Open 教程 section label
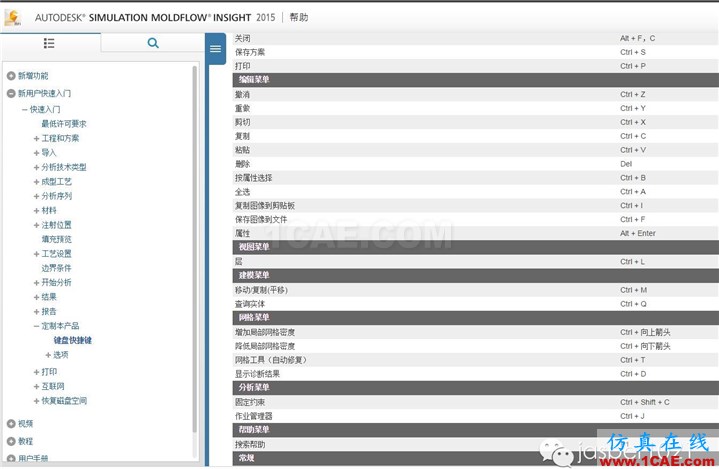This screenshot has height=469, width=719. tap(25, 441)
